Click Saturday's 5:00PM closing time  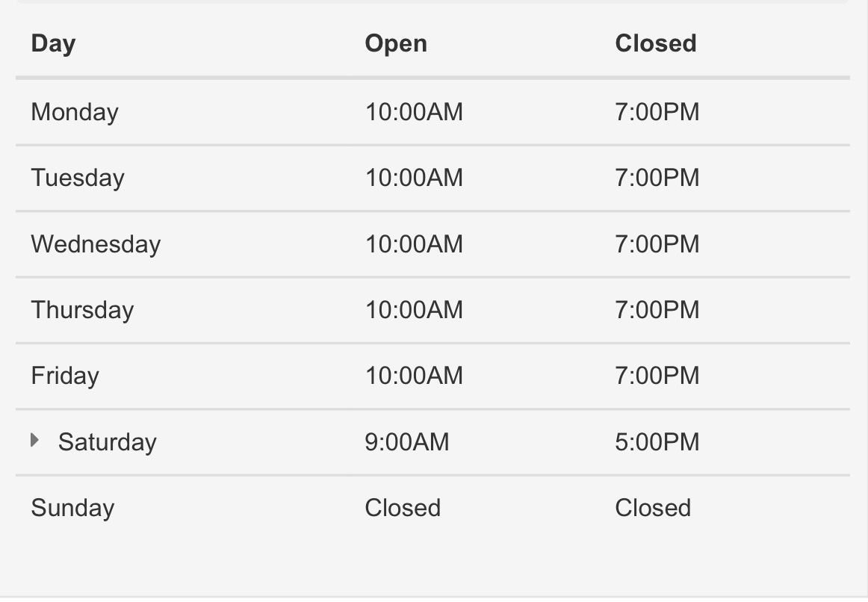tap(657, 442)
